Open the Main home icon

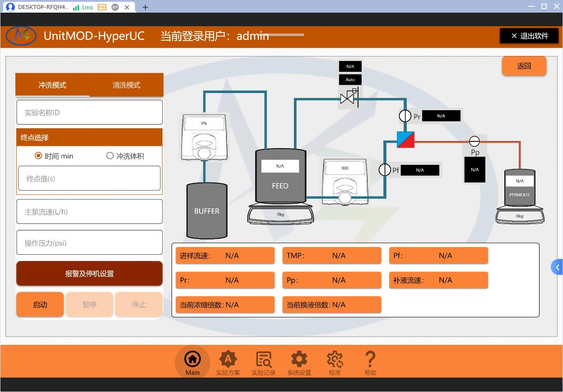coord(192,362)
